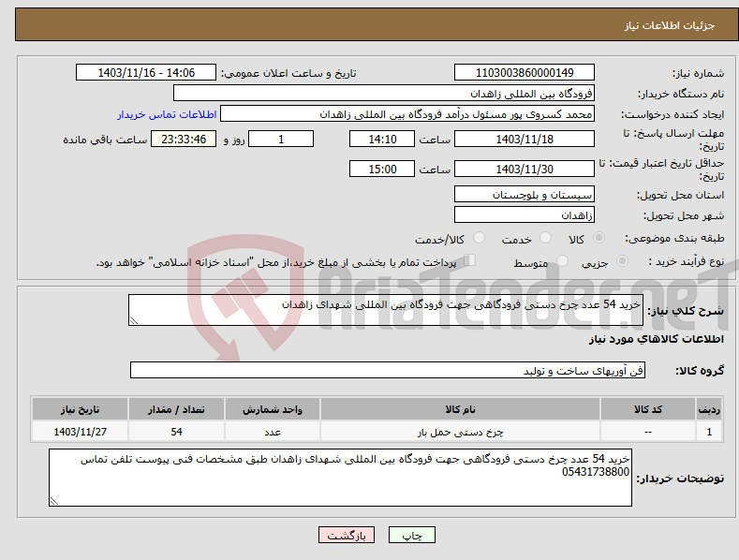Click the remaining time field 23:33:46
Screen dimensions: 739x560
pos(184,139)
